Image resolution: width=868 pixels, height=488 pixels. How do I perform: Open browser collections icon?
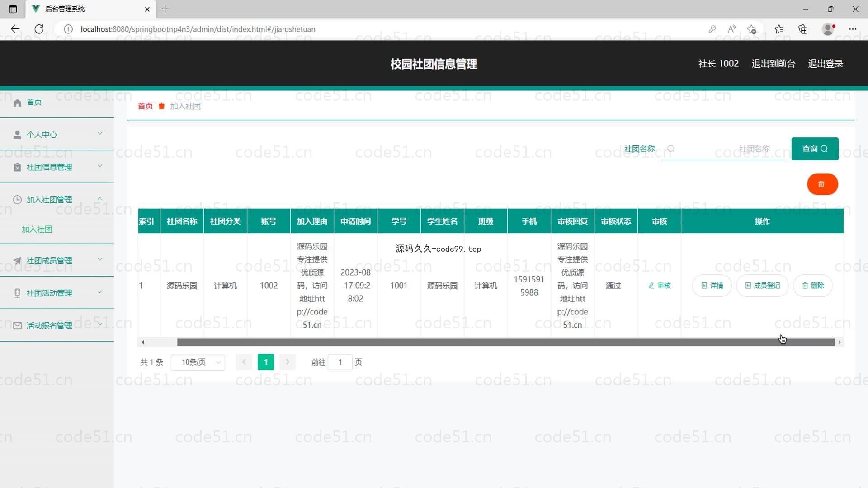coord(803,29)
